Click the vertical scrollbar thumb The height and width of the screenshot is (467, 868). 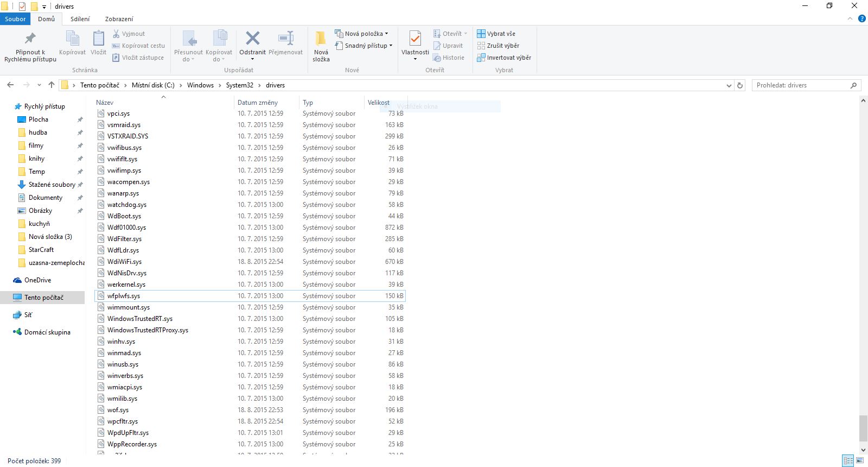pyautogui.click(x=863, y=428)
